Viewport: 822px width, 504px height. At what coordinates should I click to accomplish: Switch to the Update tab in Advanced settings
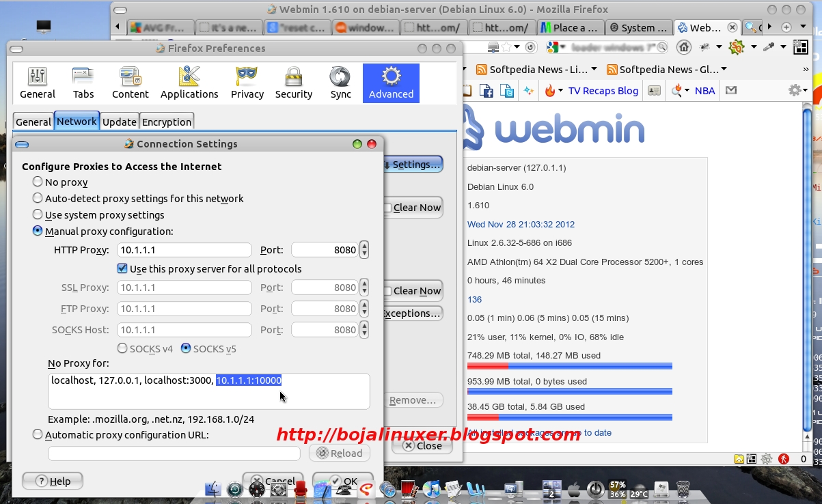coord(119,122)
